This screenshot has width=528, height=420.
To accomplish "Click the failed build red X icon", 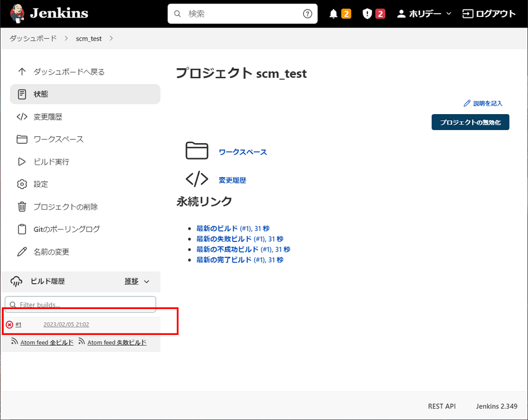I will click(x=10, y=325).
